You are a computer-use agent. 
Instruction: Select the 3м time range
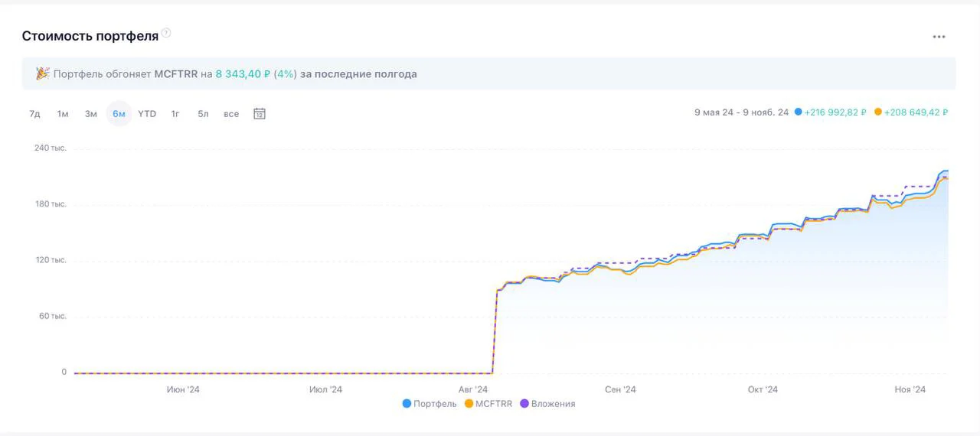91,114
